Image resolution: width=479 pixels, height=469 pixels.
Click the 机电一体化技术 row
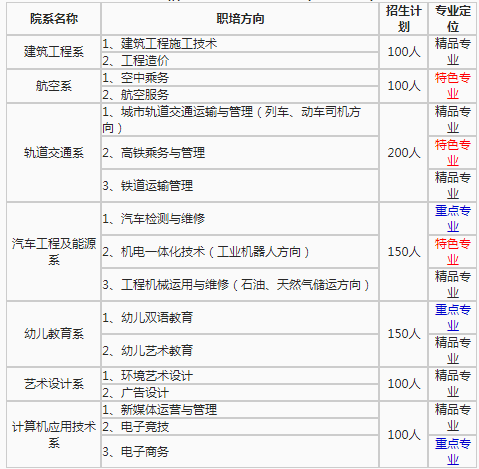240,252
